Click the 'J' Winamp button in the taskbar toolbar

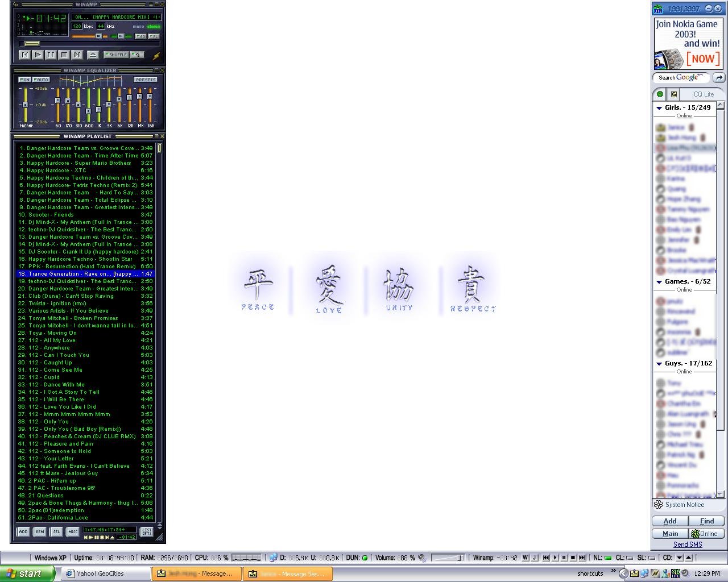coord(534,558)
